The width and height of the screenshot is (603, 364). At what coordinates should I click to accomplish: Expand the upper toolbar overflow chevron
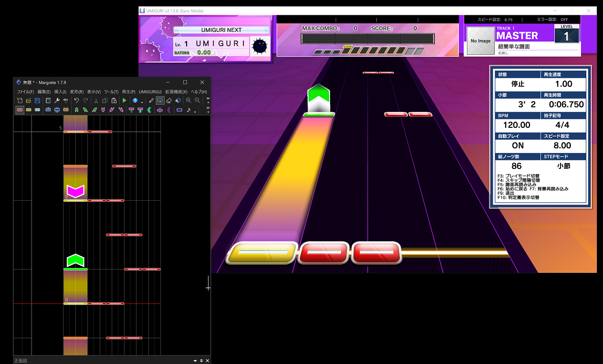[208, 101]
